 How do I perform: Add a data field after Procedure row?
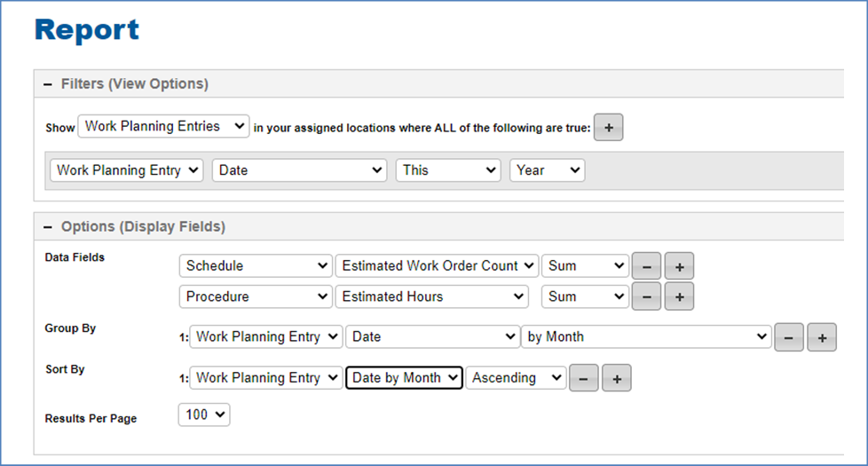click(x=679, y=296)
